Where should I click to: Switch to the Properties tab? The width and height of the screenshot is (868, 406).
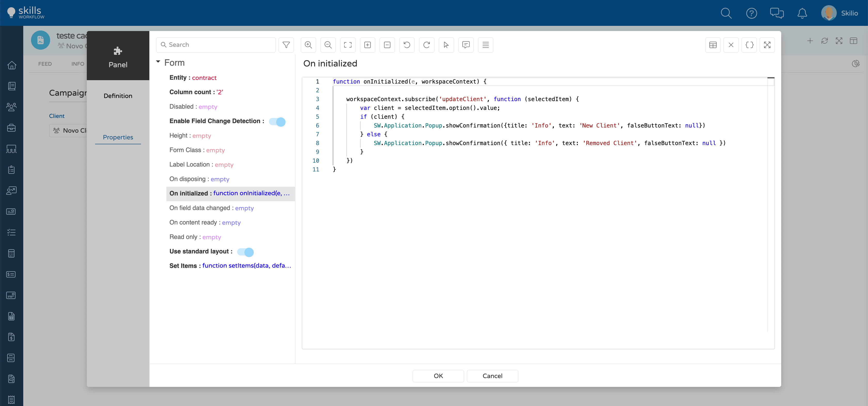pyautogui.click(x=118, y=137)
